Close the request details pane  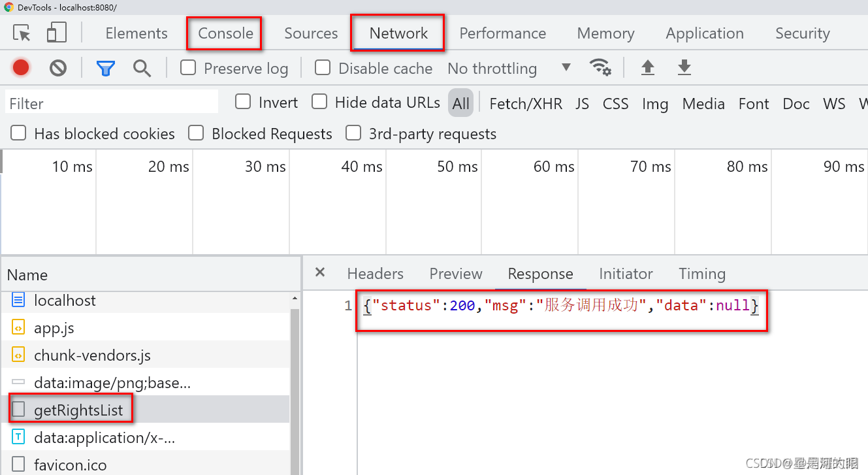pos(320,272)
